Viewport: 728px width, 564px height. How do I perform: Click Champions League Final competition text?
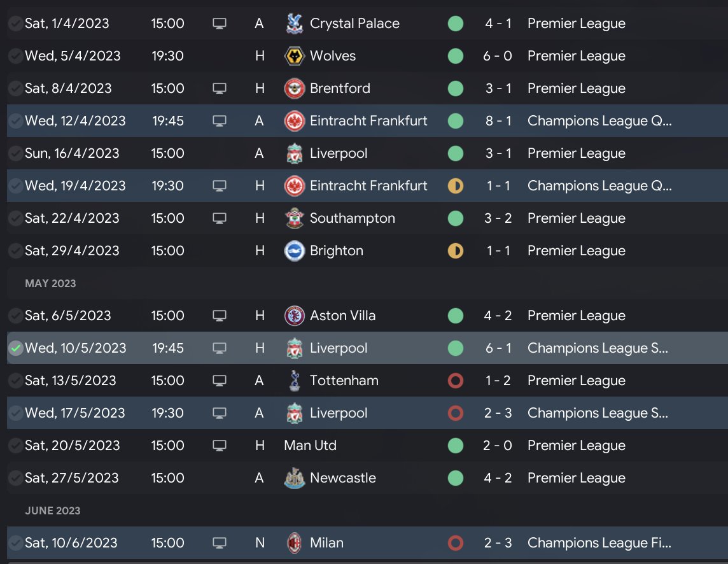599,543
